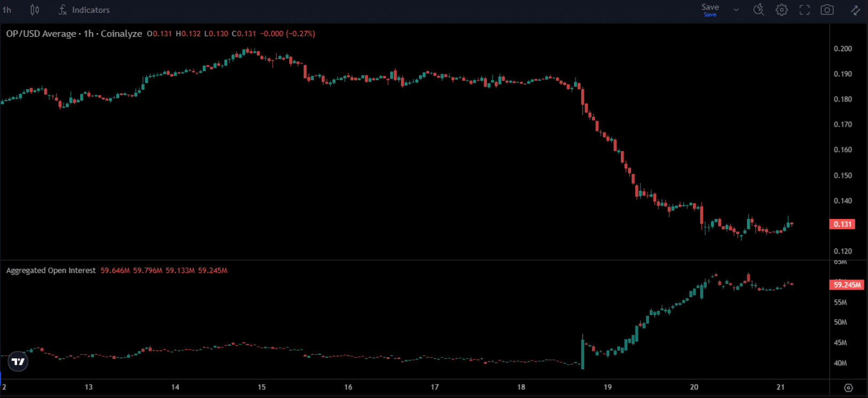Click date marker 15 on the time axis
The height and width of the screenshot is (398, 868).
(x=262, y=387)
